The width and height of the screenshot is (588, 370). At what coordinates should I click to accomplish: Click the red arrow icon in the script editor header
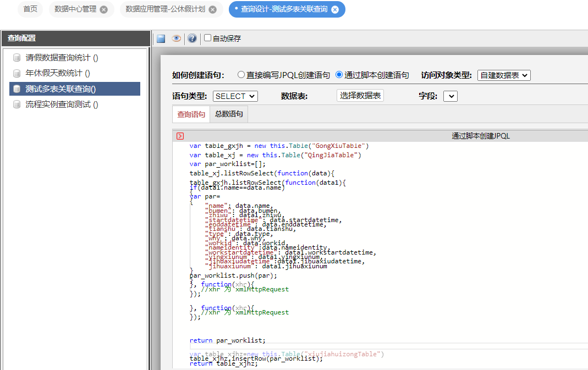coord(180,136)
